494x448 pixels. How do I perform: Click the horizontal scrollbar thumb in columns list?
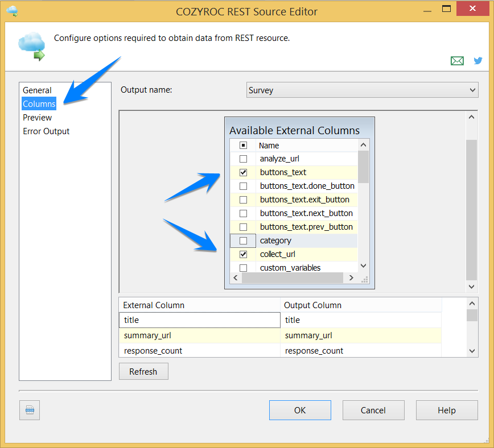(x=293, y=277)
